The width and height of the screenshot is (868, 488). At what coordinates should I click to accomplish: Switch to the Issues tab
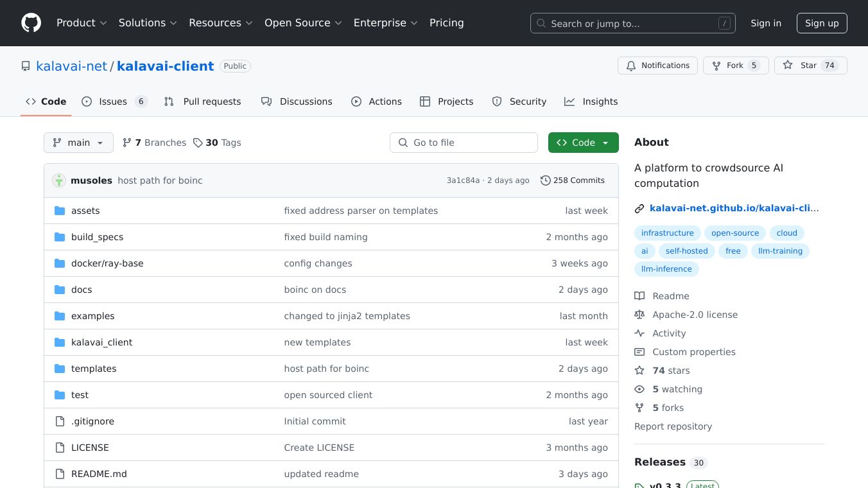pyautogui.click(x=114, y=101)
